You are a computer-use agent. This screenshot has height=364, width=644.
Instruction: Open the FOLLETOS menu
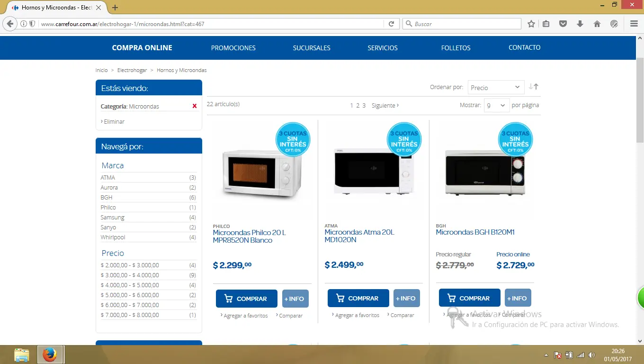click(456, 48)
